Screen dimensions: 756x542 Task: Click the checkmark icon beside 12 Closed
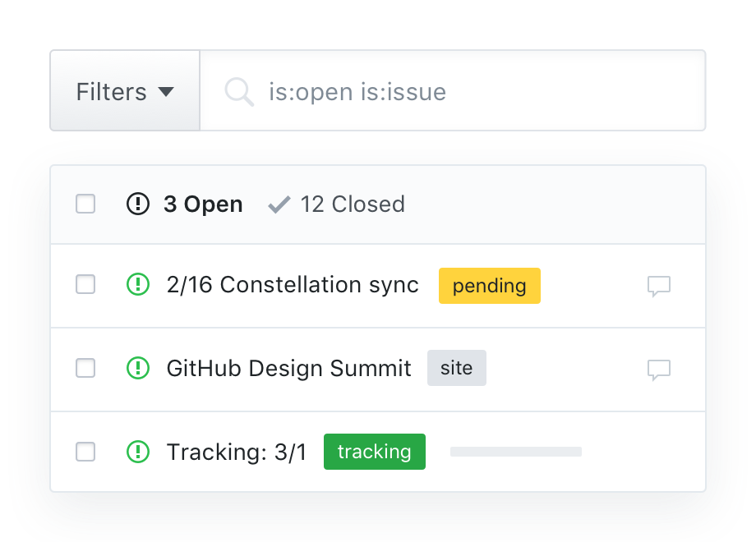[279, 203]
